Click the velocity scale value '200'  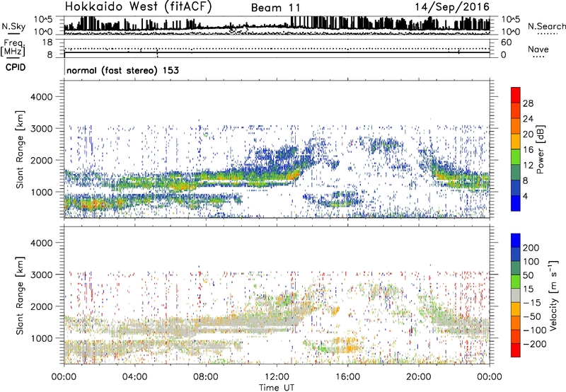click(531, 248)
